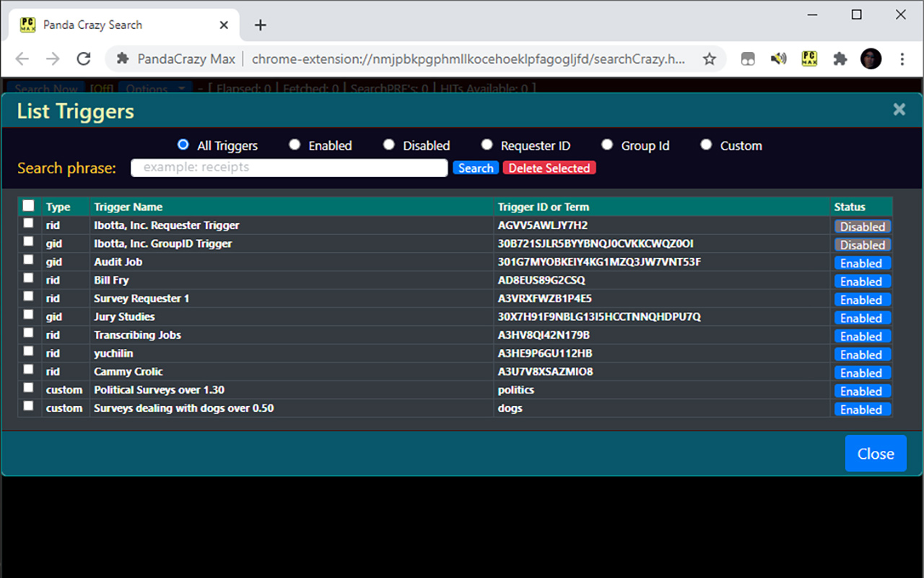The image size is (924, 578).
Task: Bookmark this page with star icon
Action: [x=710, y=59]
